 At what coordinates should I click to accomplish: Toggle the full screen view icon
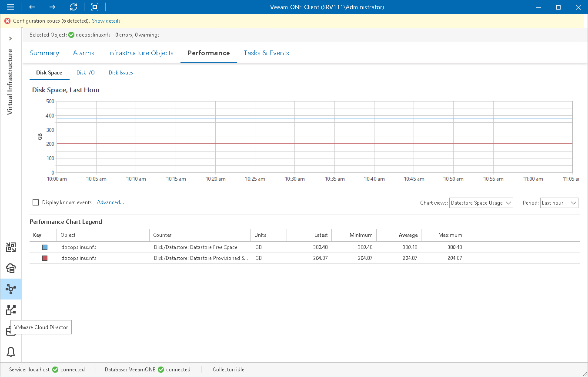[94, 7]
